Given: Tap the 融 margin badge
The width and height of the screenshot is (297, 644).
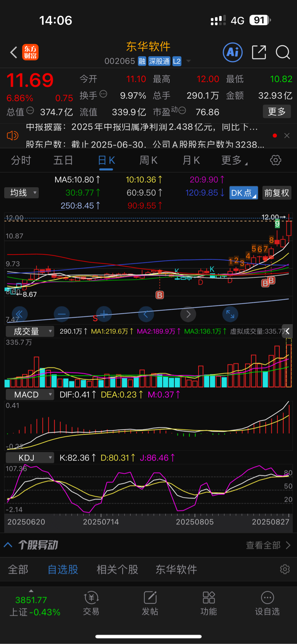Looking at the screenshot, I should pyautogui.click(x=142, y=61).
